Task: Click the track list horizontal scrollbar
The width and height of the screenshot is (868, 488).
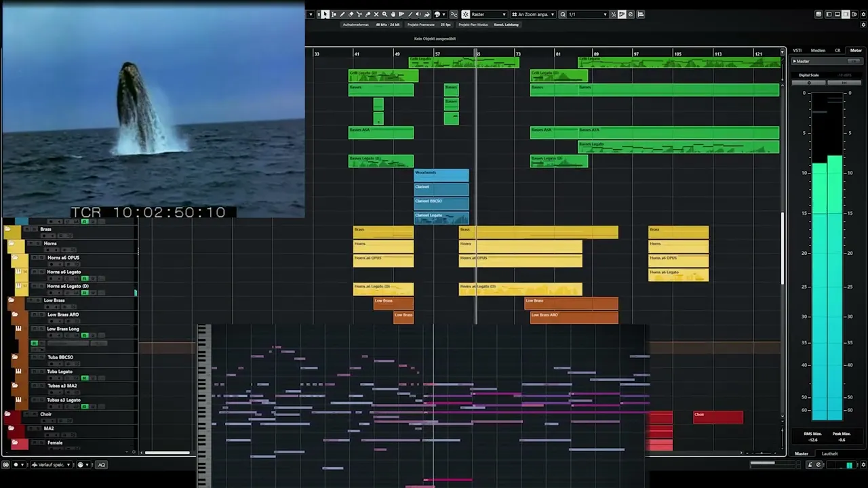Action: pyautogui.click(x=167, y=452)
